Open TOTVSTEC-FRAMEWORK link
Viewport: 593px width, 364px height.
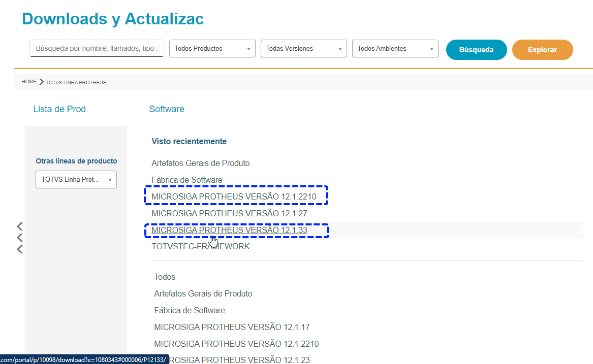200,246
